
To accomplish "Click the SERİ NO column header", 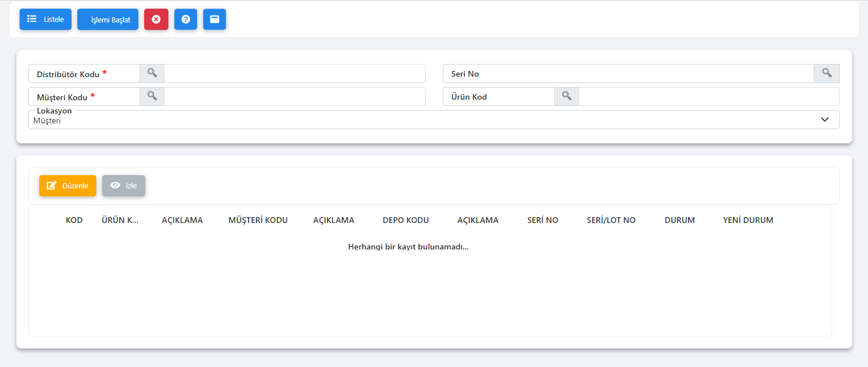I will coord(543,220).
